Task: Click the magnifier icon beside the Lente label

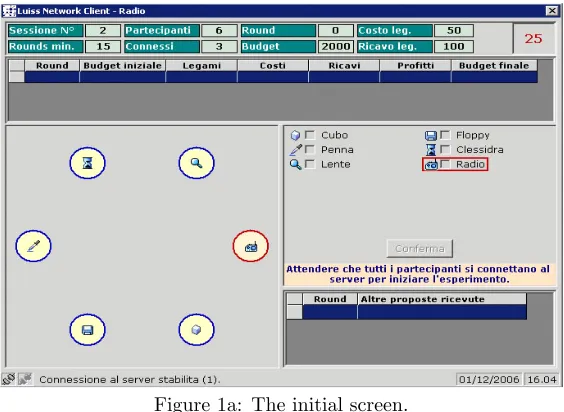Action: click(x=295, y=164)
